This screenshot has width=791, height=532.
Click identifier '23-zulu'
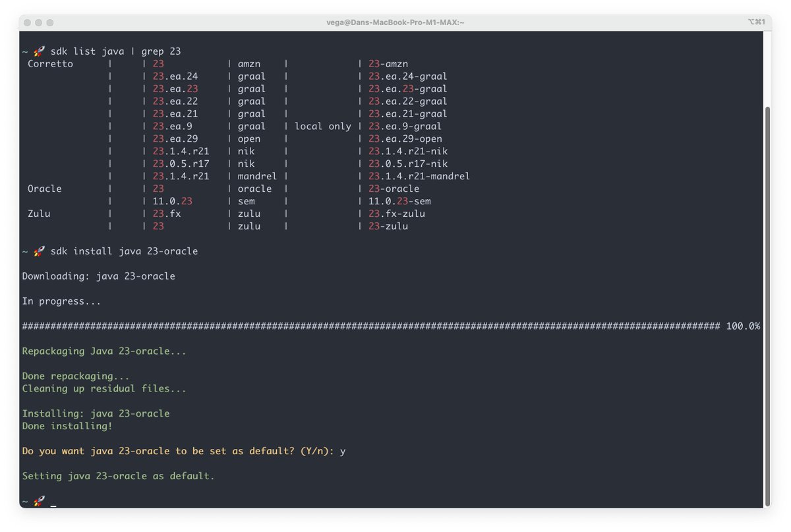click(388, 226)
